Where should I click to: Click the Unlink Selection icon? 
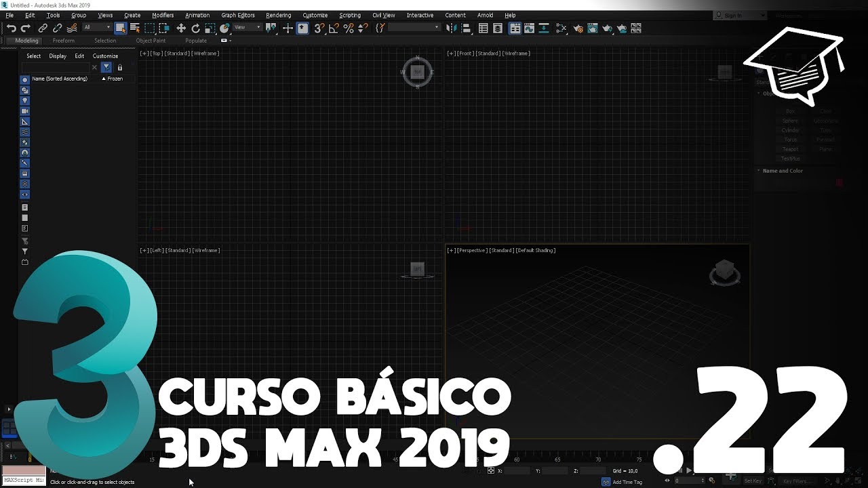[57, 28]
